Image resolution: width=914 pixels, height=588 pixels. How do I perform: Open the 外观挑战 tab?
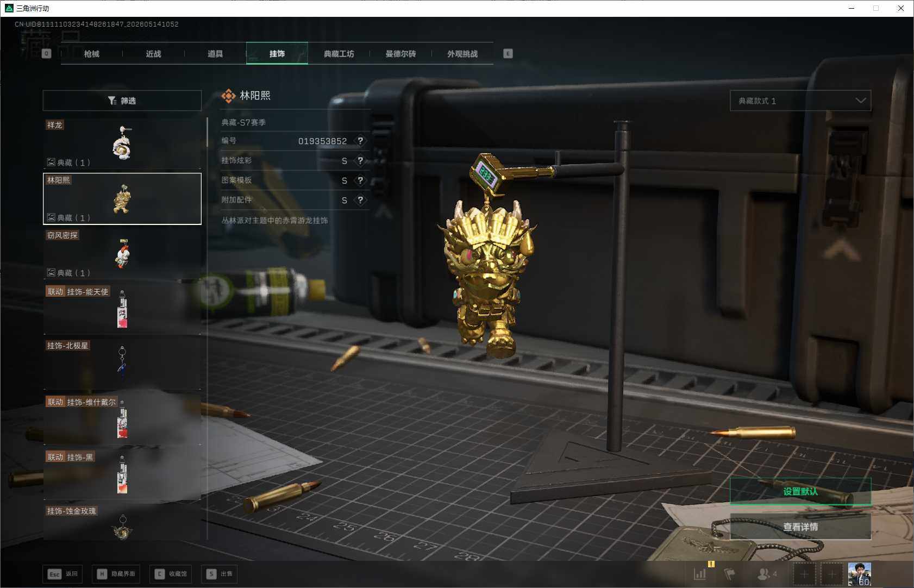tap(462, 54)
